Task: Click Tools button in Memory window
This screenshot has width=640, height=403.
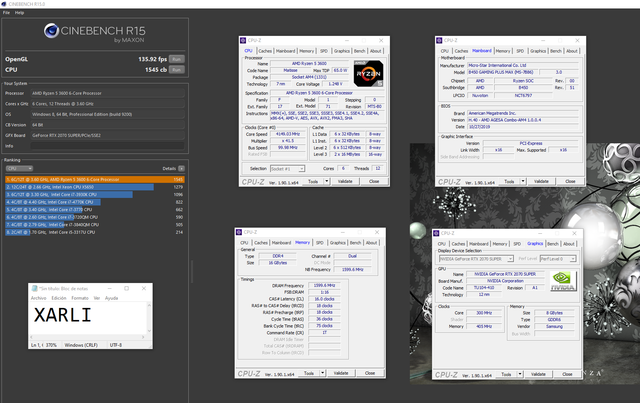Action: pos(309,373)
